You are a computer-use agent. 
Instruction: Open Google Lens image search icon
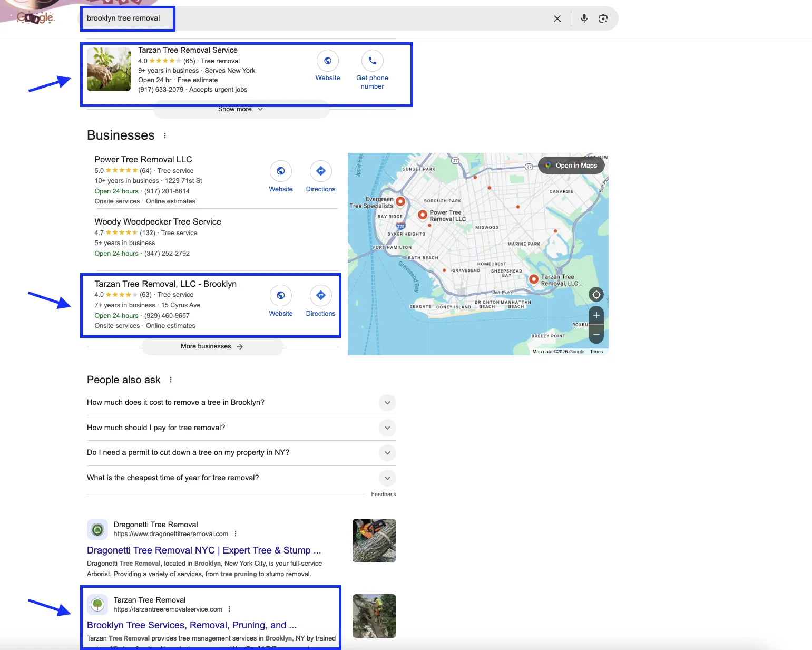point(603,18)
